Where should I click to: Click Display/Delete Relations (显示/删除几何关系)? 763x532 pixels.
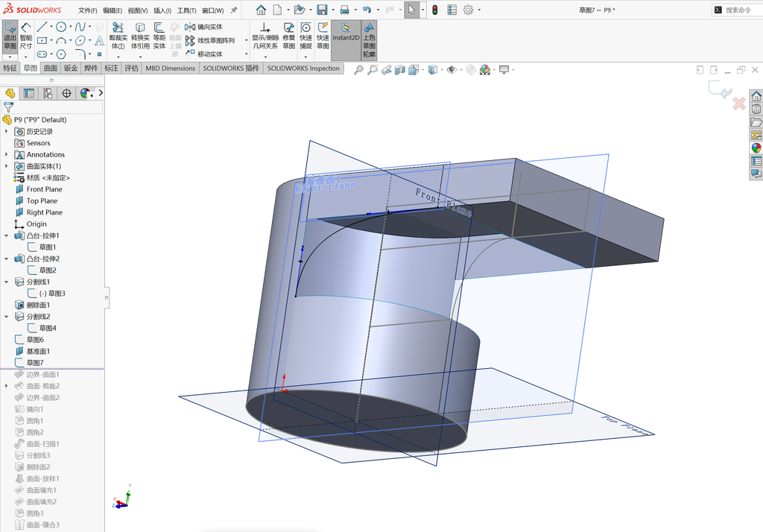[265, 36]
